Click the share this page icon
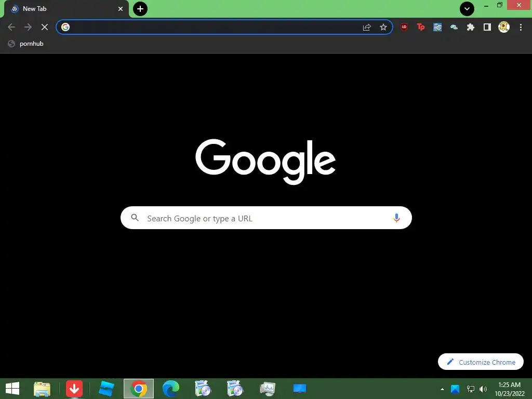 click(x=367, y=27)
